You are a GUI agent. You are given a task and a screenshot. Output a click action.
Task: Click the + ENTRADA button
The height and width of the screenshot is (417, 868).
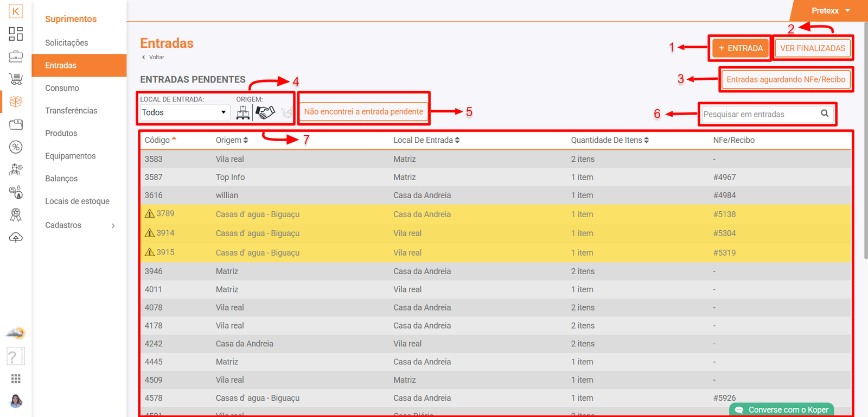click(x=741, y=48)
